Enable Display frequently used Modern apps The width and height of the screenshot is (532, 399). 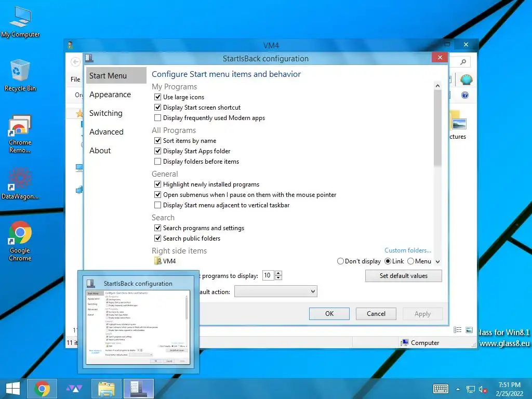pyautogui.click(x=157, y=118)
